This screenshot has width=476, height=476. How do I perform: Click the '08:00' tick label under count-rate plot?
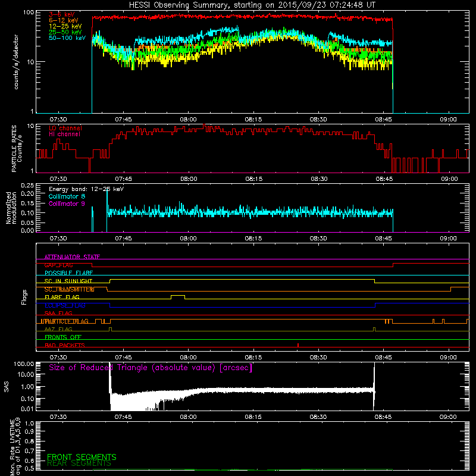(188, 120)
